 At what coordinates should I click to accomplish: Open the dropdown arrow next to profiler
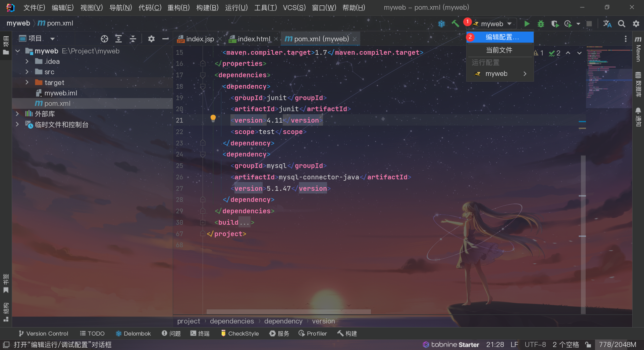pyautogui.click(x=578, y=24)
